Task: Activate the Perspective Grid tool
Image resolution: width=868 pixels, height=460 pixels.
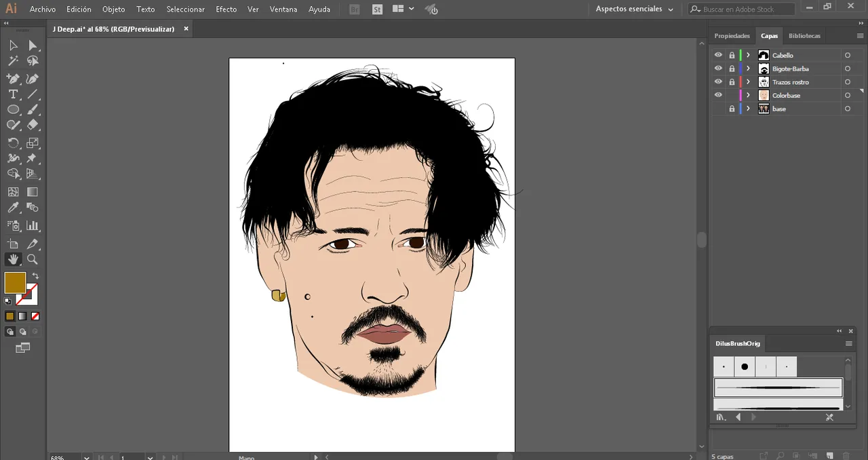Action: (x=33, y=174)
